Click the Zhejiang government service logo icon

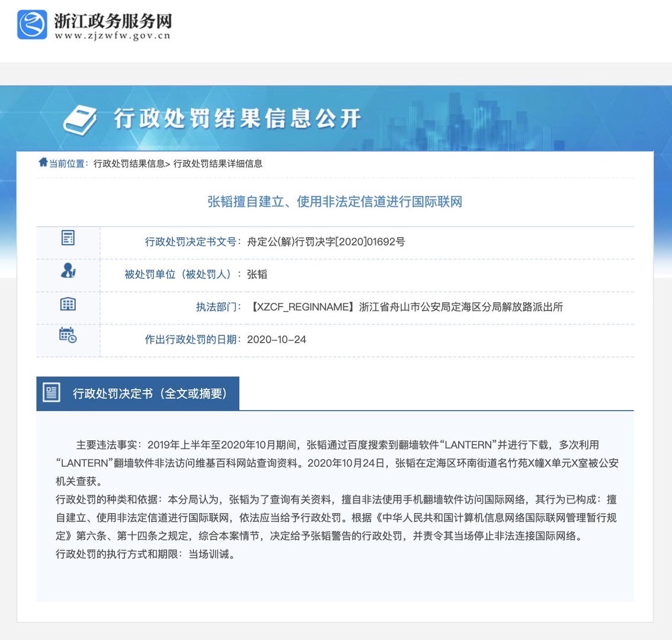[32, 25]
